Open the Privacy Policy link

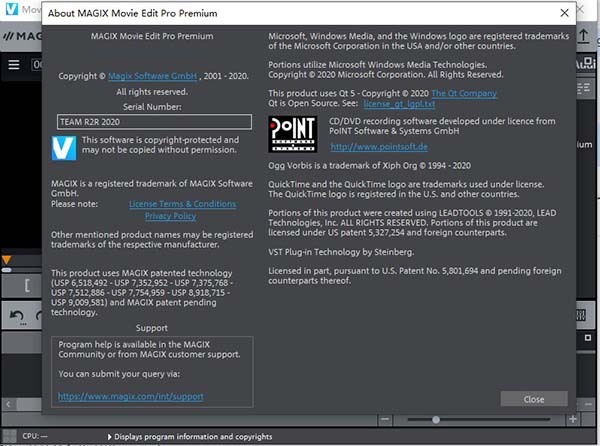(x=170, y=216)
